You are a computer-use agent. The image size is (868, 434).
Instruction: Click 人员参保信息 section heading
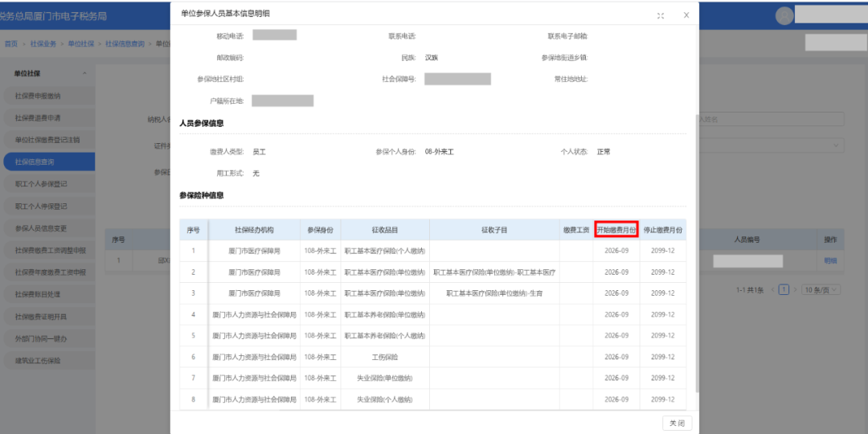(x=202, y=124)
